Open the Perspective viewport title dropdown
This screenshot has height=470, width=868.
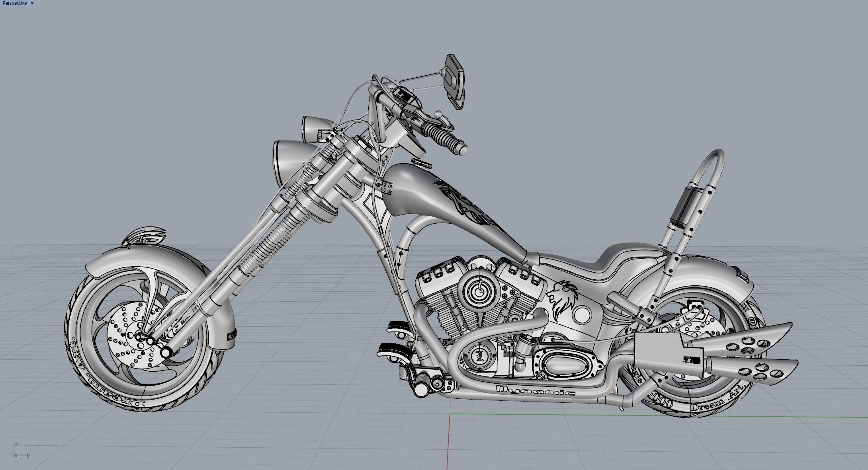pyautogui.click(x=31, y=3)
